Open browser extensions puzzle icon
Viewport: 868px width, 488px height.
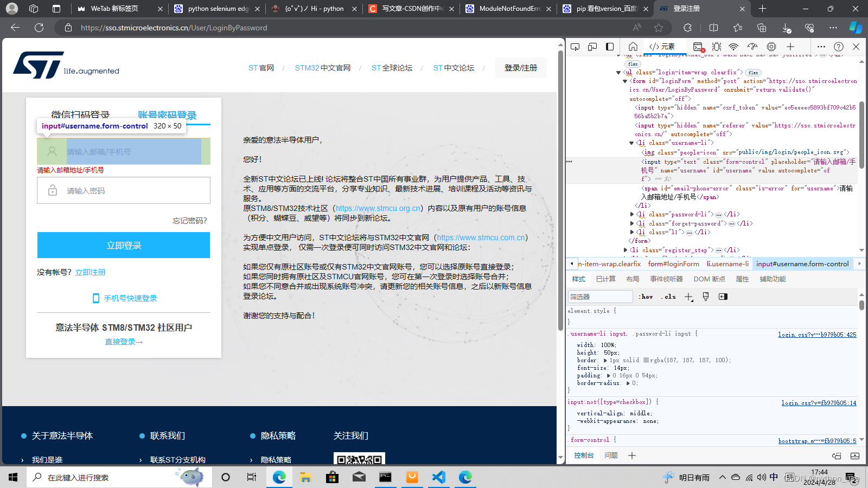click(x=688, y=28)
